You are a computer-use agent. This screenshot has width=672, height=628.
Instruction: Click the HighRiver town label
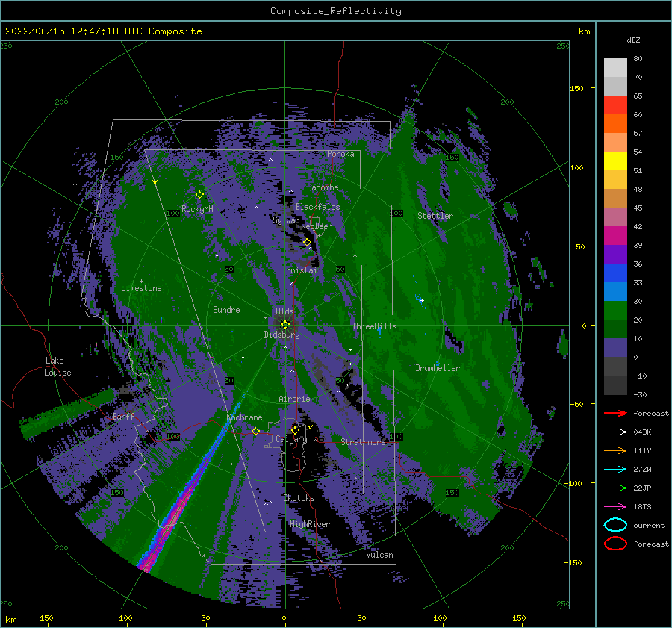(310, 524)
